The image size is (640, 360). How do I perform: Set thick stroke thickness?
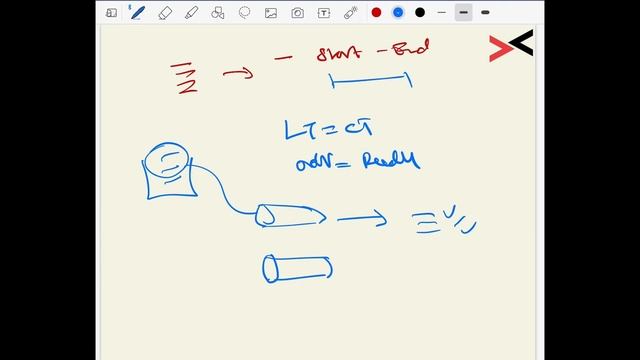[485, 13]
